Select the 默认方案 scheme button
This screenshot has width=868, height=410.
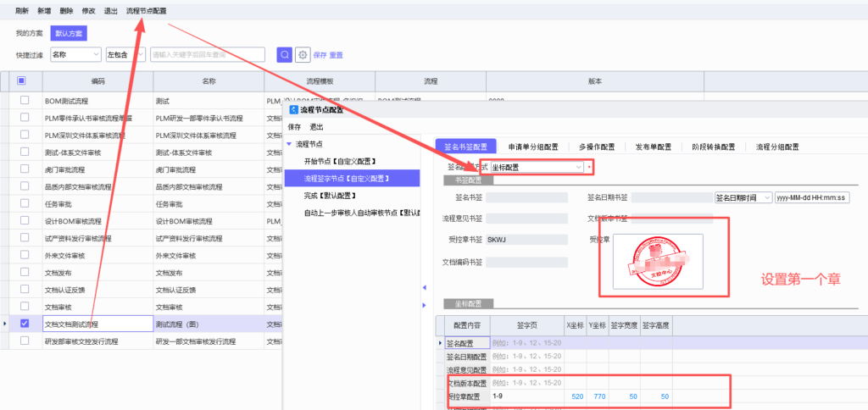69,33
